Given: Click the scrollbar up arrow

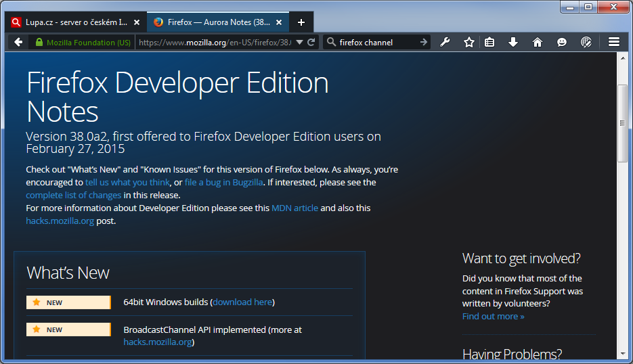Looking at the screenshot, I should click(x=622, y=58).
